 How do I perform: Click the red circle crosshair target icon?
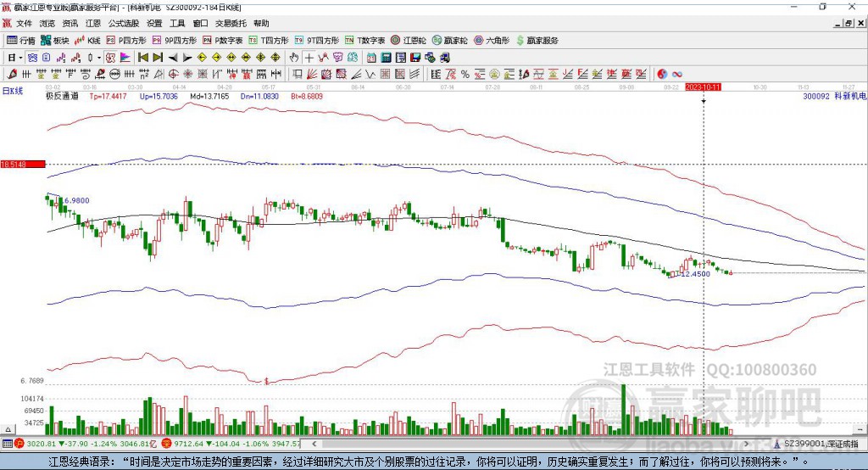[173, 75]
